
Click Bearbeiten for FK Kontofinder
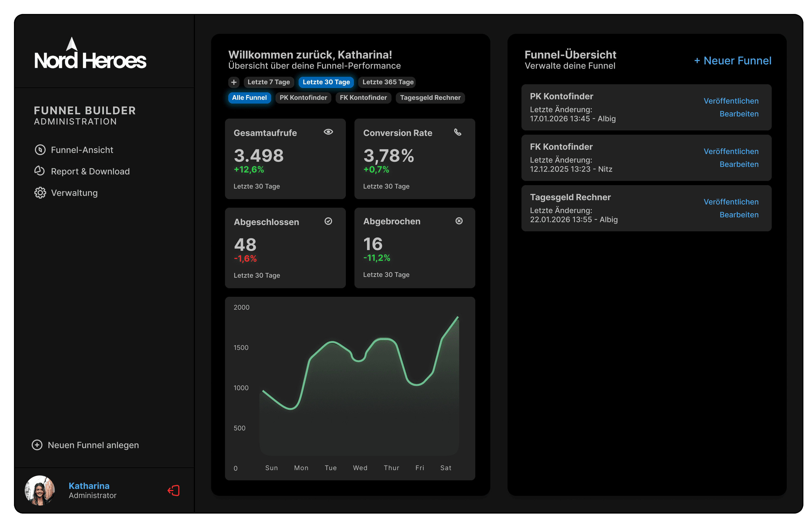coord(739,164)
